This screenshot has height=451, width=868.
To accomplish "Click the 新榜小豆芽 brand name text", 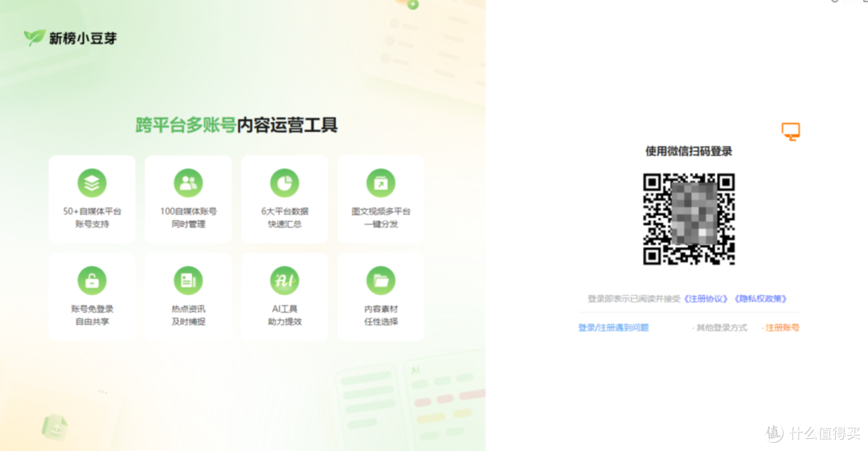I will pyautogui.click(x=83, y=39).
